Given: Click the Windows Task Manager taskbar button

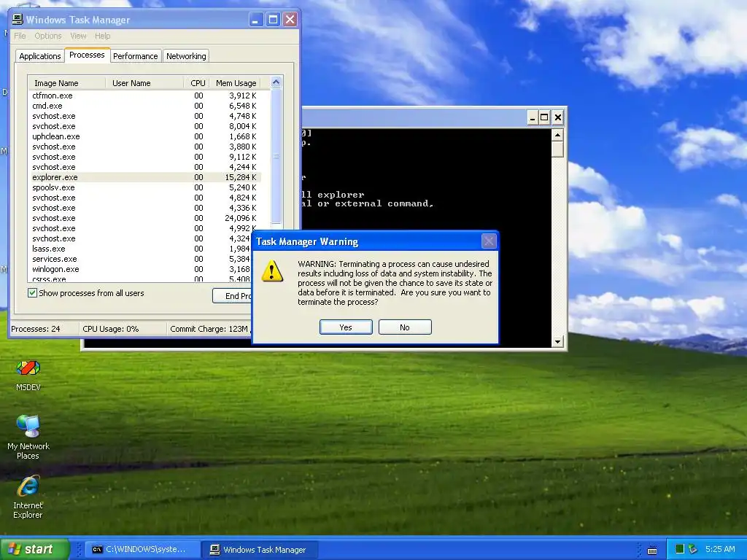Looking at the screenshot, I should [260, 549].
